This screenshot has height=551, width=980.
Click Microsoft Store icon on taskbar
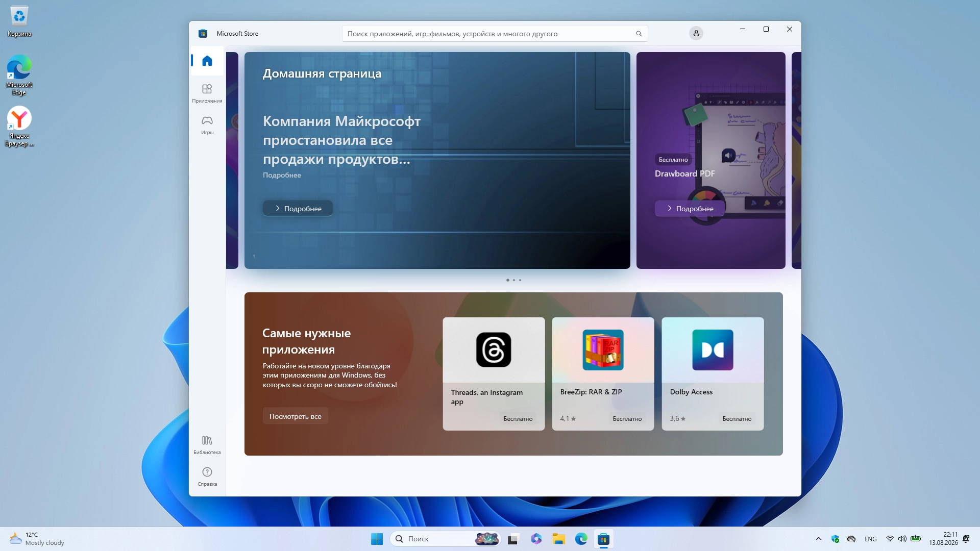603,539
